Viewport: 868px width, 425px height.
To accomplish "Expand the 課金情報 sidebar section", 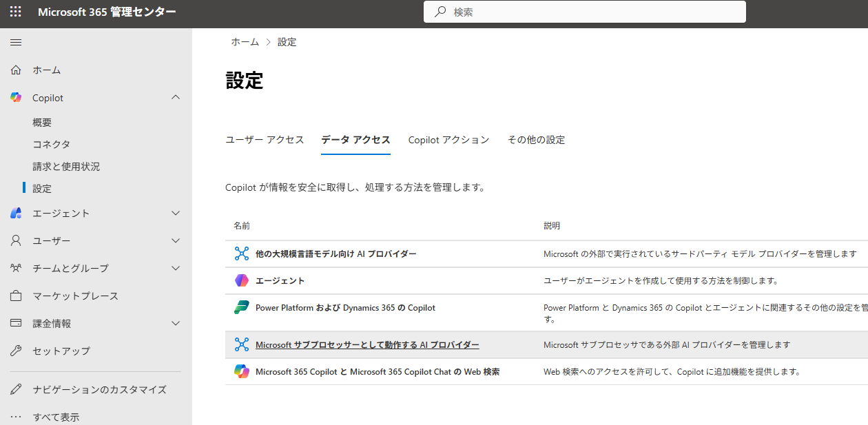I will click(176, 323).
